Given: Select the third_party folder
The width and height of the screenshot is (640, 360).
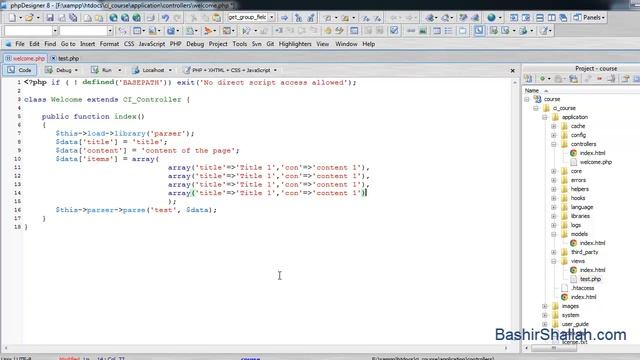Looking at the screenshot, I should (584, 252).
